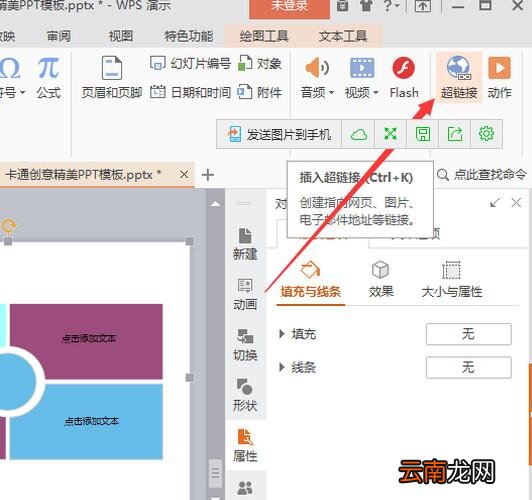This screenshot has height=500, width=532.
Task: Select the 填充与线条 fill and line tab
Action: point(310,280)
